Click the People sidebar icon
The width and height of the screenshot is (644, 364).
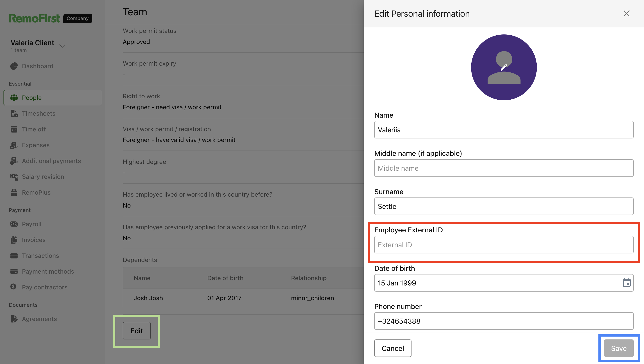[14, 98]
